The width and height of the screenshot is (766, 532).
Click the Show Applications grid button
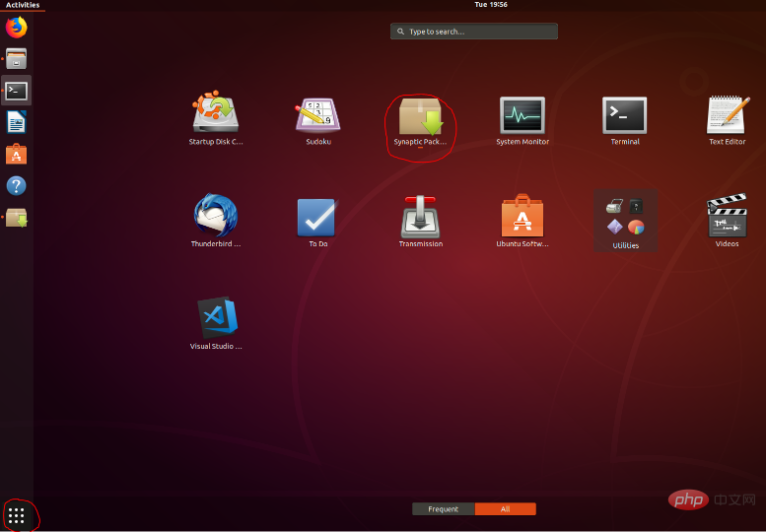[16, 515]
